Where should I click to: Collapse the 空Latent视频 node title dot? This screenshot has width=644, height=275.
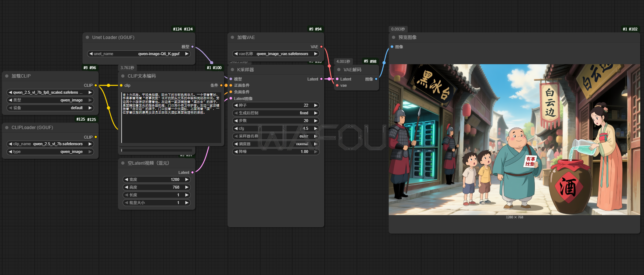pyautogui.click(x=123, y=163)
